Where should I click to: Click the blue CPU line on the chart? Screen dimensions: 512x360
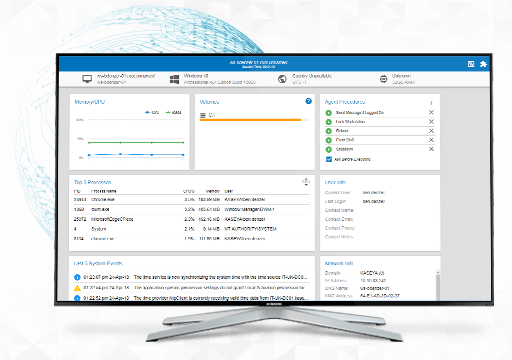tap(136, 155)
